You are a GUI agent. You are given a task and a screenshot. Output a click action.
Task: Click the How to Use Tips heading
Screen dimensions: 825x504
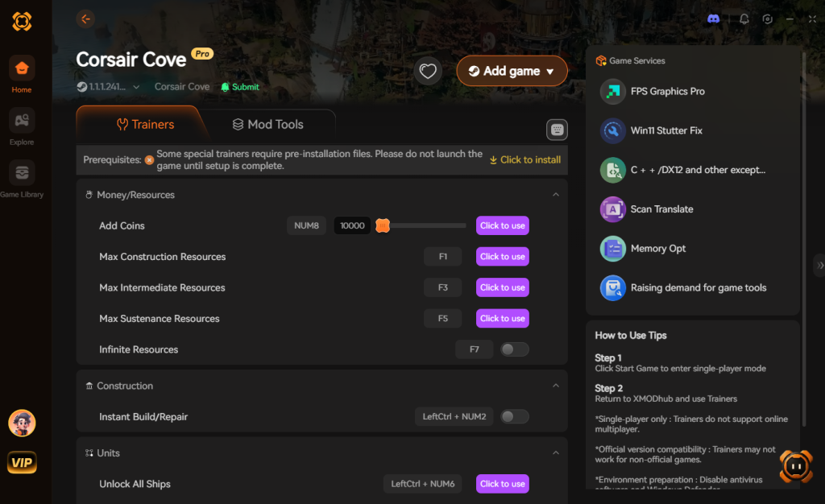(630, 335)
